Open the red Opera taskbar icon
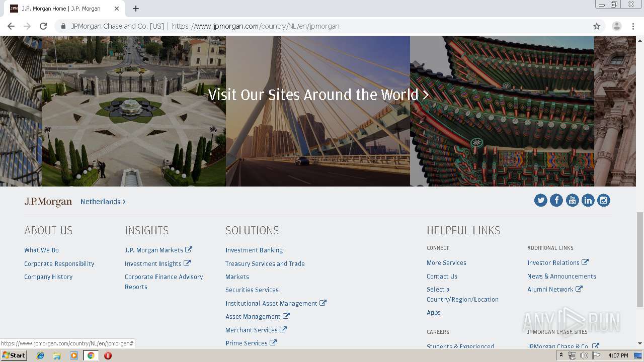Viewport: 644px width, 362px height. [x=108, y=355]
